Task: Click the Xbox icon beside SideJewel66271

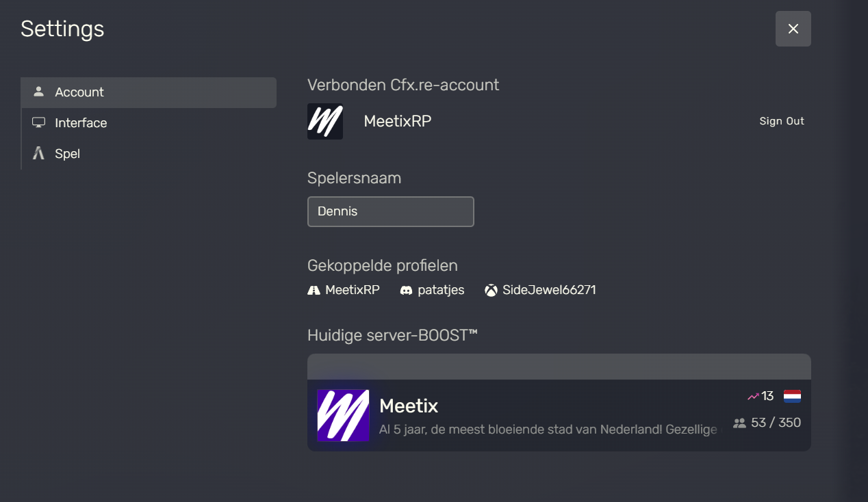Action: tap(491, 290)
